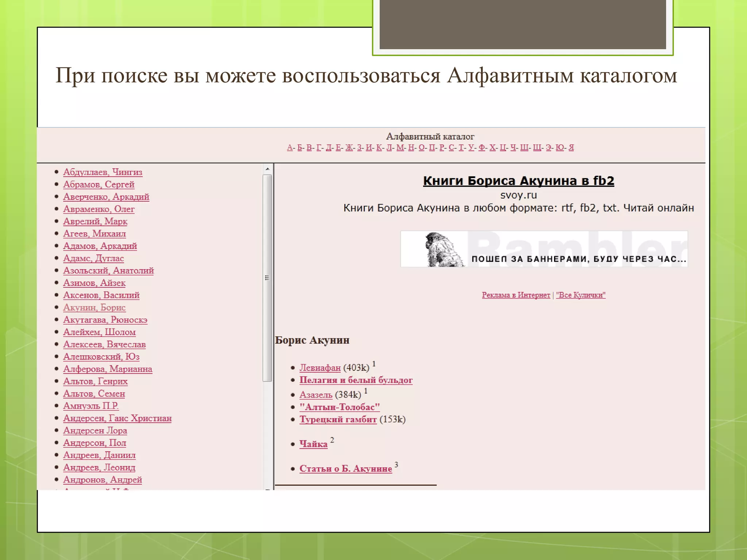Screen dimensions: 747x560
Task: Open letter А in the alphabet catalog
Action: (x=290, y=147)
